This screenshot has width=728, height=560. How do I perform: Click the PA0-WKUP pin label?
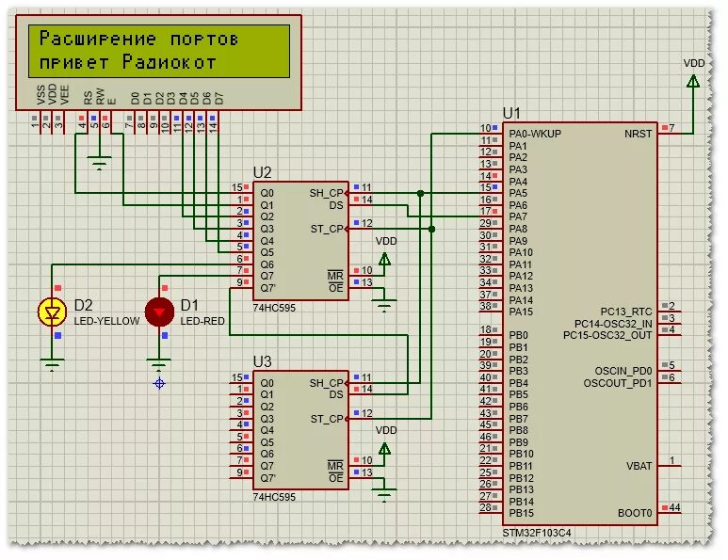(x=535, y=134)
